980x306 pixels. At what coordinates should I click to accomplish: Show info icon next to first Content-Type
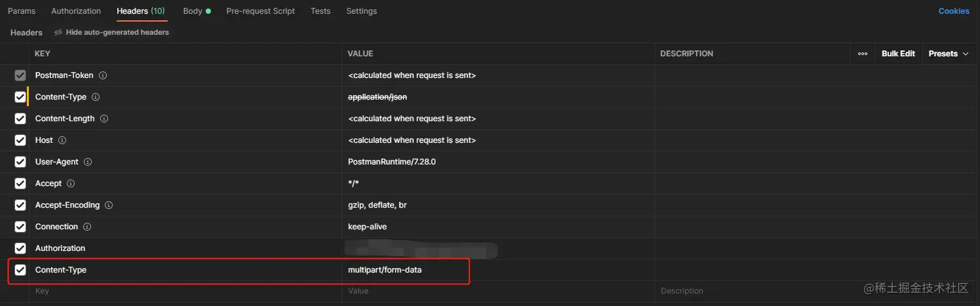pyautogui.click(x=96, y=97)
